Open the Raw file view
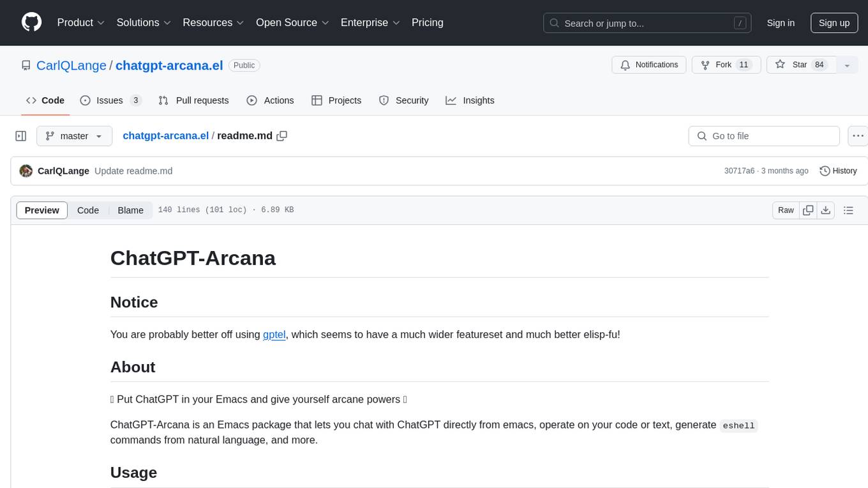868x488 pixels. 786,210
